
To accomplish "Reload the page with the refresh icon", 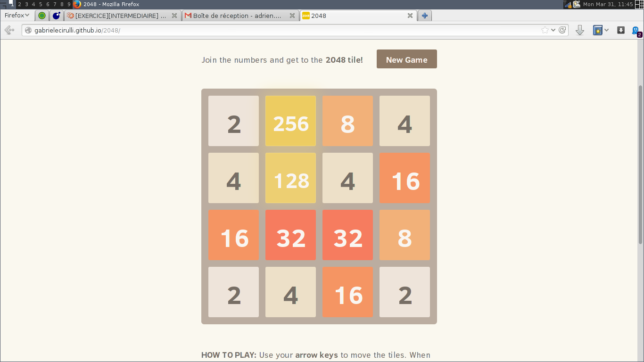I will 562,30.
